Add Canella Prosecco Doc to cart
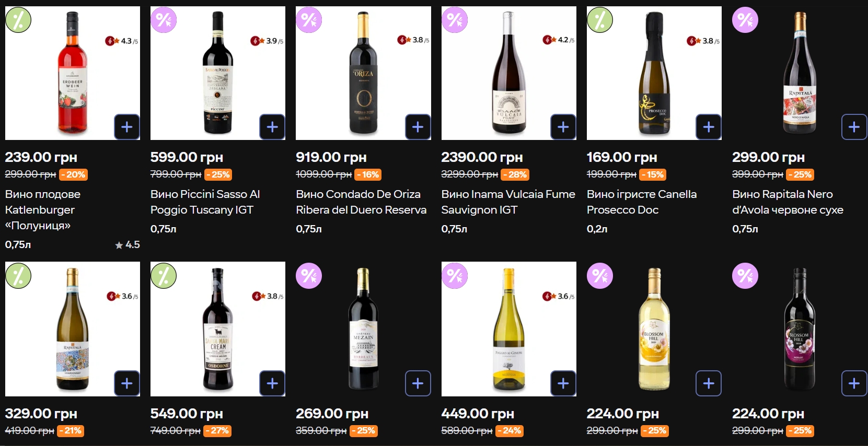This screenshot has width=868, height=446. [x=708, y=127]
